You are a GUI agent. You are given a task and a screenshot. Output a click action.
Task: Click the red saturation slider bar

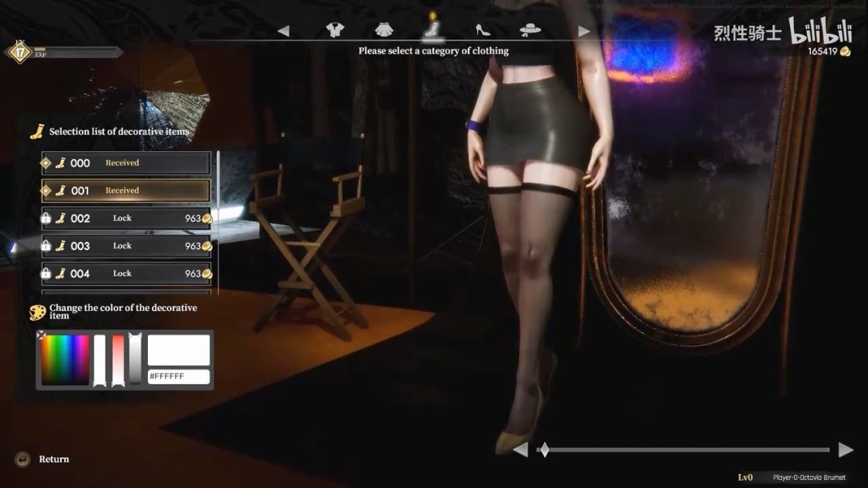pos(117,359)
